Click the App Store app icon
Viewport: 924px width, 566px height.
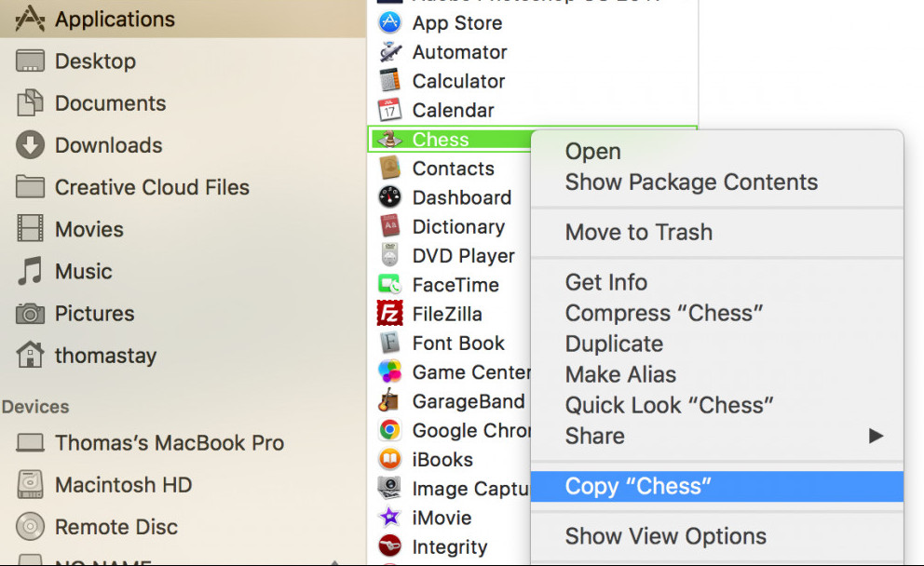(389, 22)
